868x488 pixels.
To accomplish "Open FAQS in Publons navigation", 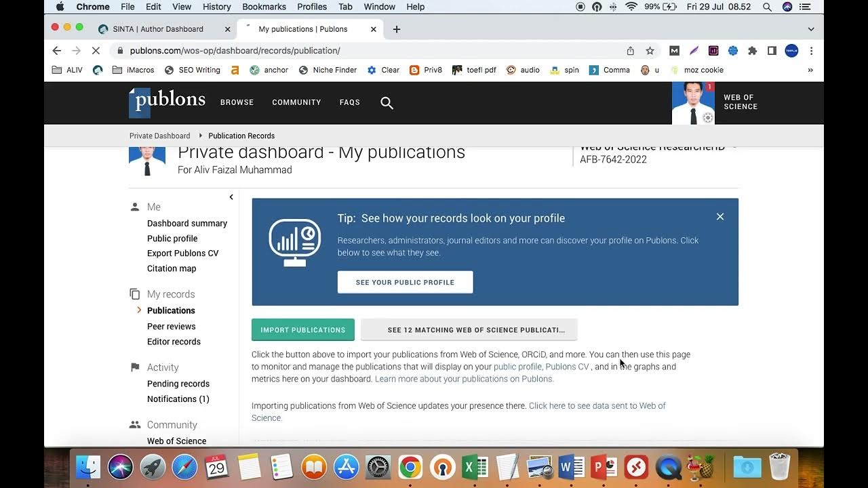I will click(350, 102).
